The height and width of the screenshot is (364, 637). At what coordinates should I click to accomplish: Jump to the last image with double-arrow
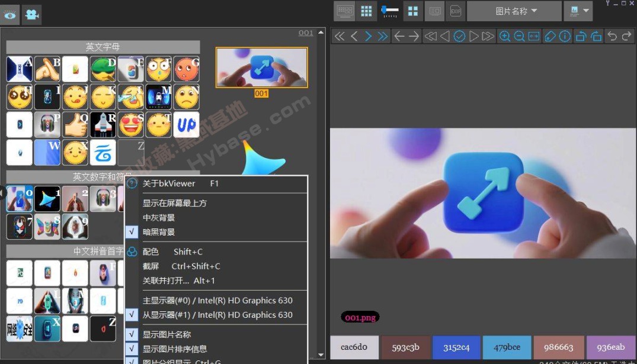point(382,36)
